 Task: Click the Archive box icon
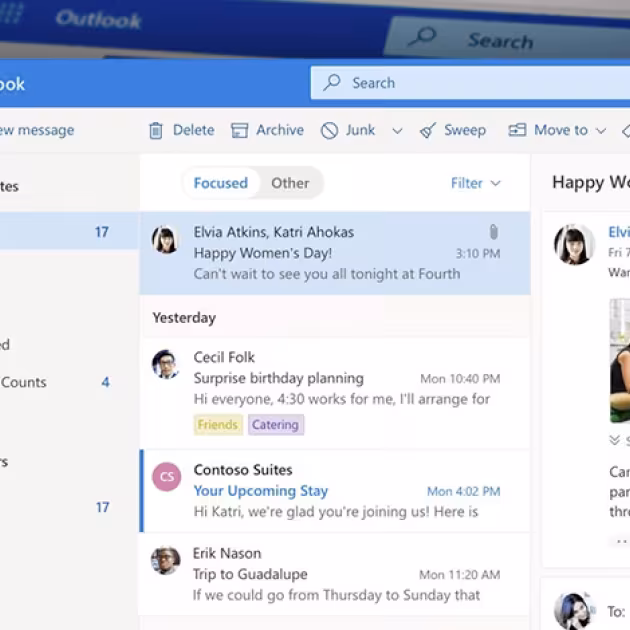pos(240,131)
